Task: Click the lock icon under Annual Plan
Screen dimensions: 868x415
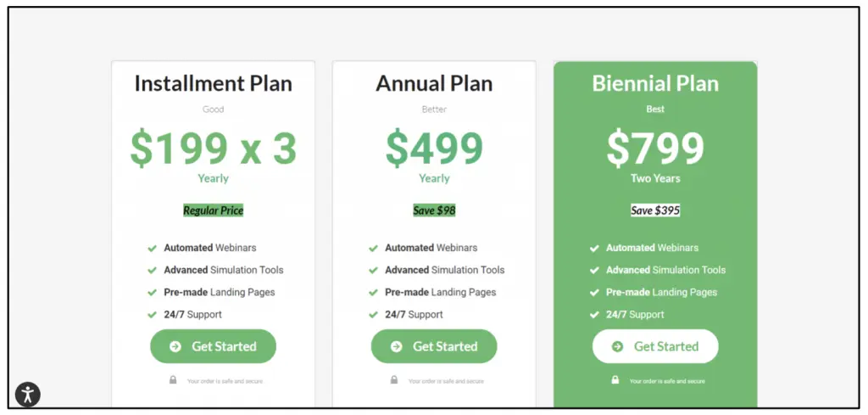Action: (394, 380)
